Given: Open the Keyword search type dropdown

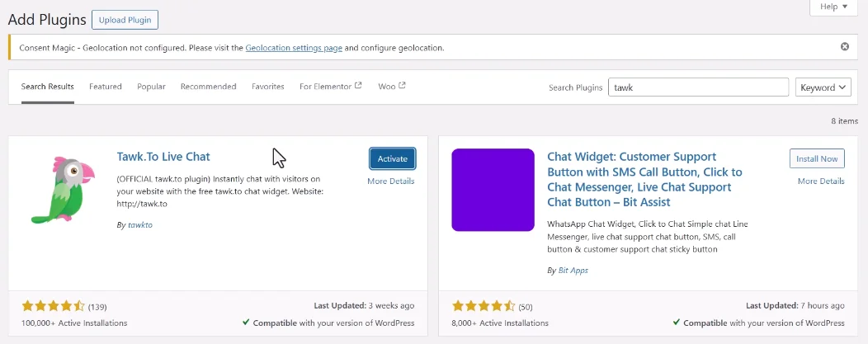Looking at the screenshot, I should coord(823,87).
